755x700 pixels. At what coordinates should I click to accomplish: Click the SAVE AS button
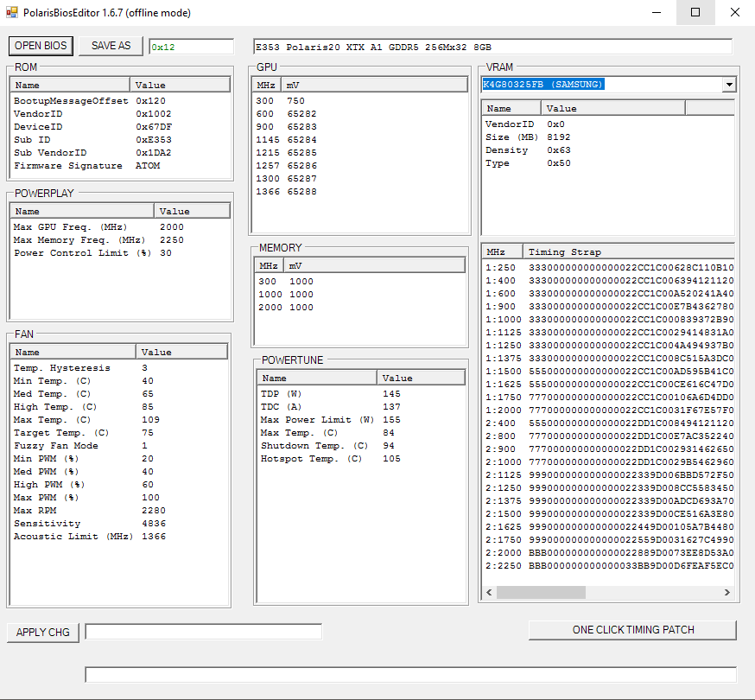click(111, 46)
